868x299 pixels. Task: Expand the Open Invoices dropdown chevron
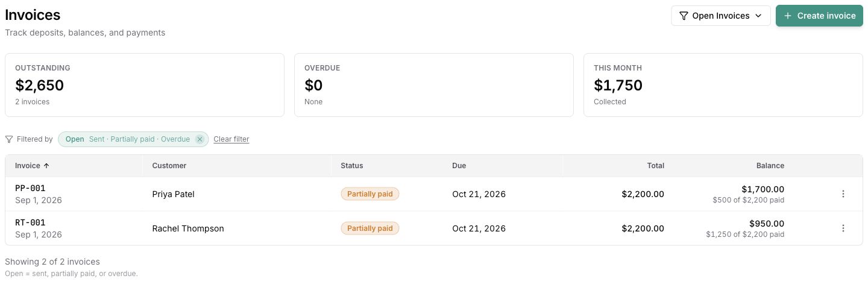tap(758, 16)
